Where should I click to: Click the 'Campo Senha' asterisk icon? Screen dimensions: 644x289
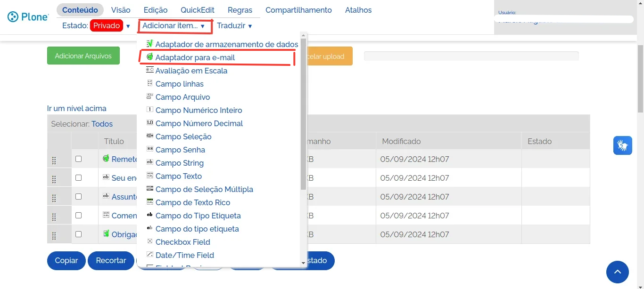pyautogui.click(x=150, y=149)
